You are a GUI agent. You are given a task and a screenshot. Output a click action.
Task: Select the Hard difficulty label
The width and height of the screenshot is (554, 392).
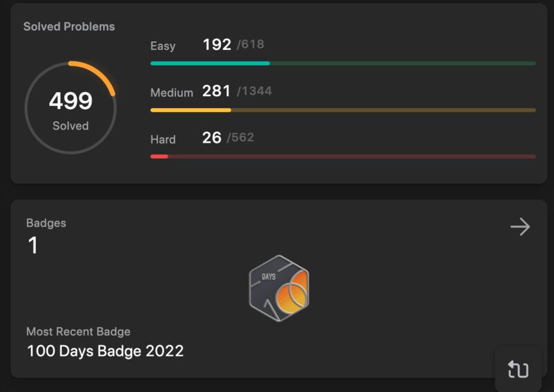click(x=163, y=139)
